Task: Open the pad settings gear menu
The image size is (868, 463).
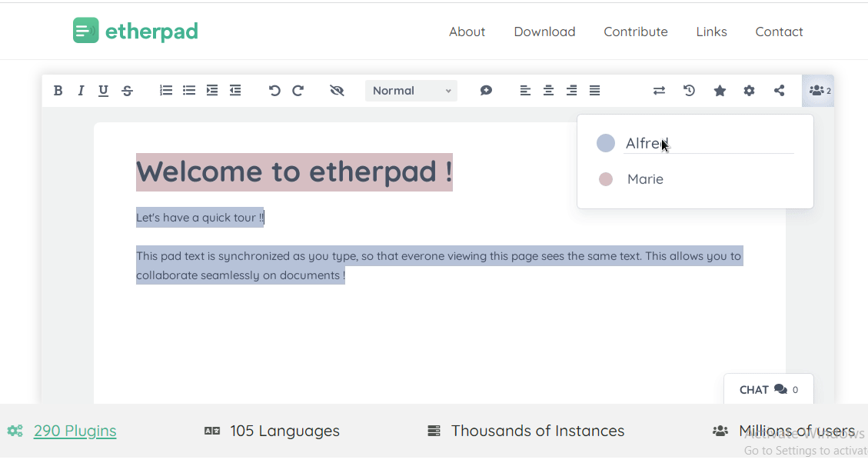Action: (x=749, y=90)
